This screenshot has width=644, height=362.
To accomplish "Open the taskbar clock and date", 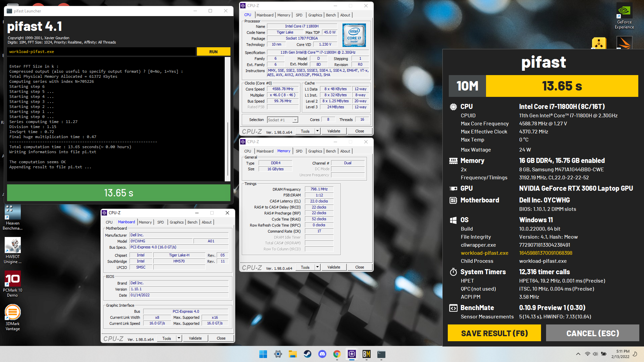I will (x=620, y=354).
